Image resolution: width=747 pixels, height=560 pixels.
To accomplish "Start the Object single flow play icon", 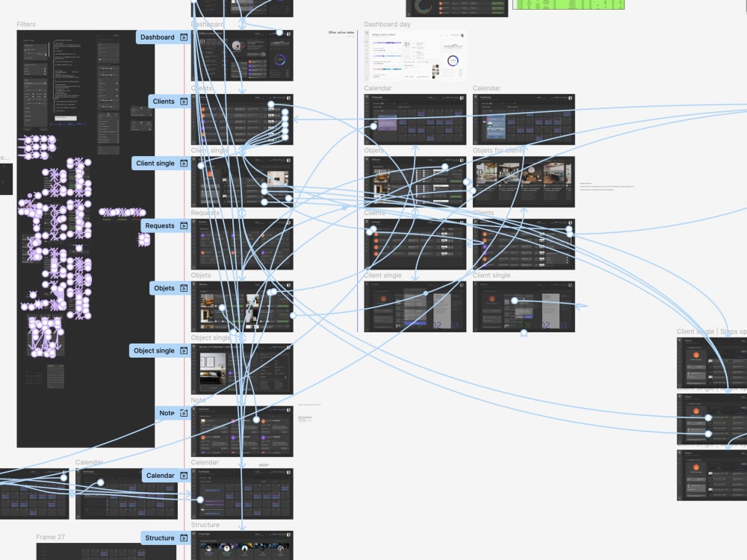I will coord(184,350).
